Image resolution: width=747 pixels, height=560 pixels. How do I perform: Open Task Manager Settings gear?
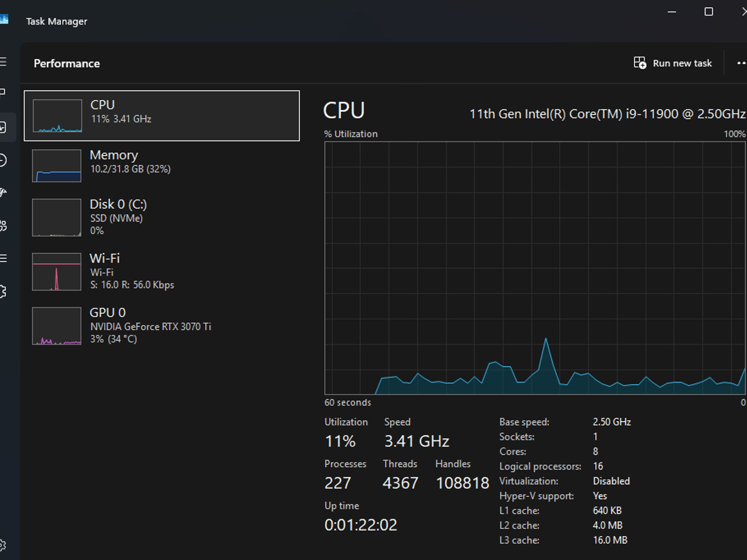tap(3, 545)
